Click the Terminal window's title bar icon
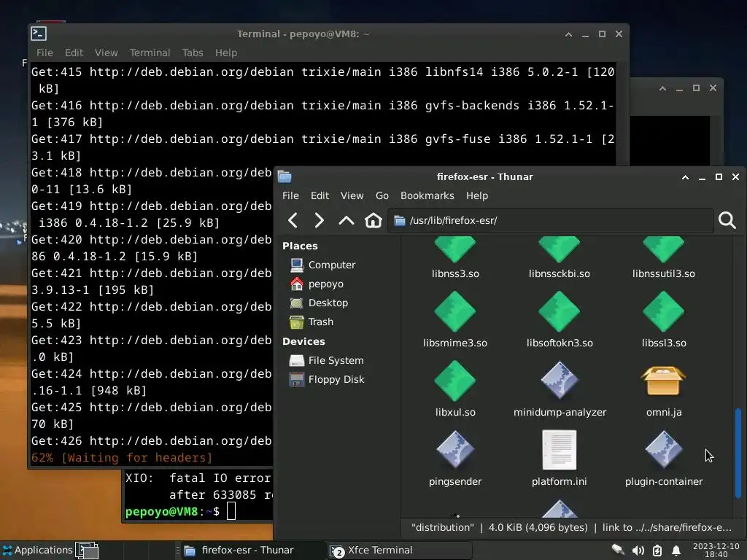 tap(39, 34)
